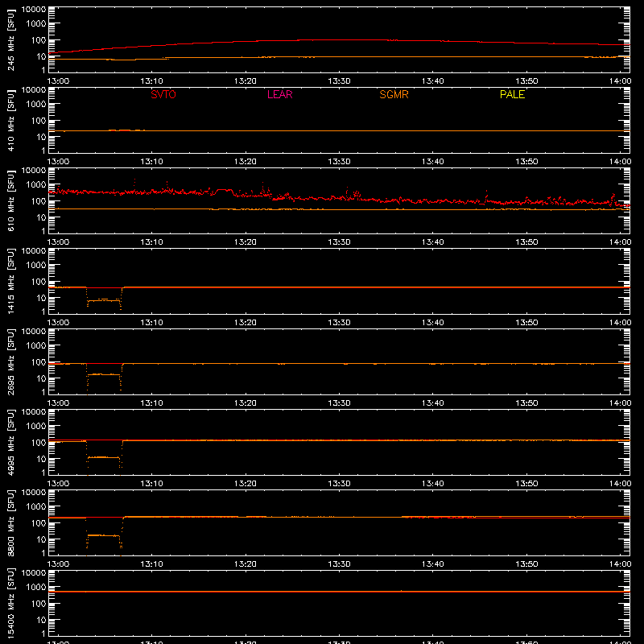Screen dimensions: 644x644
Task: Click the 10000 tick on the 245 MHz plot
Action: point(34,10)
